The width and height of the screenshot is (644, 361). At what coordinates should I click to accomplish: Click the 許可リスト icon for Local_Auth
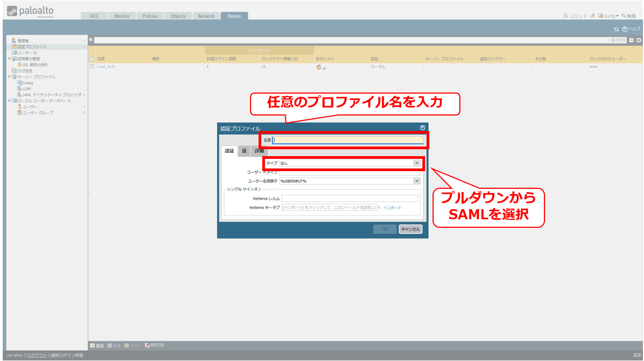[320, 67]
